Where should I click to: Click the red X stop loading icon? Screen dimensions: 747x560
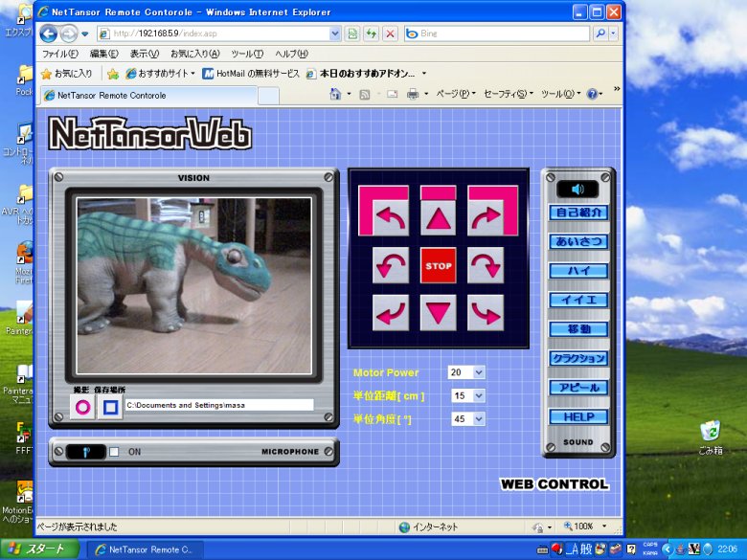(390, 34)
